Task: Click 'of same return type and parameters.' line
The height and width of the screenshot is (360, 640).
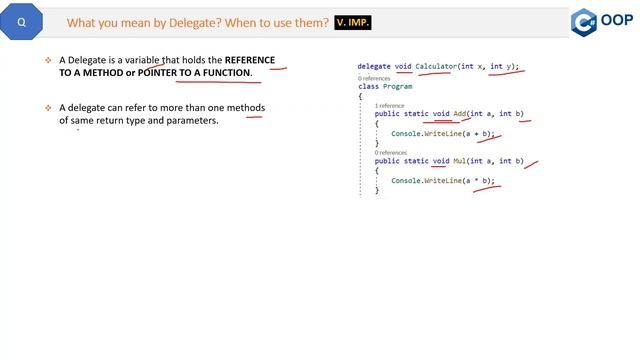Action: [x=139, y=120]
